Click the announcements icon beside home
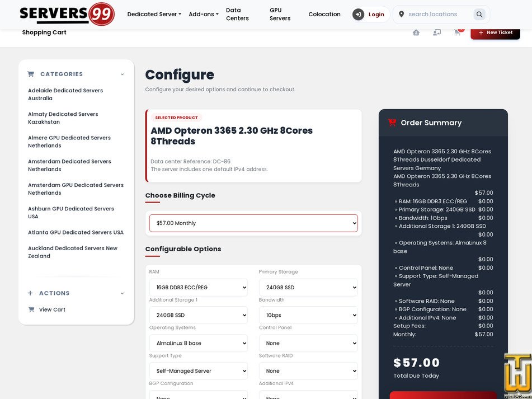Image resolution: width=532 pixels, height=399 pixels. [437, 32]
